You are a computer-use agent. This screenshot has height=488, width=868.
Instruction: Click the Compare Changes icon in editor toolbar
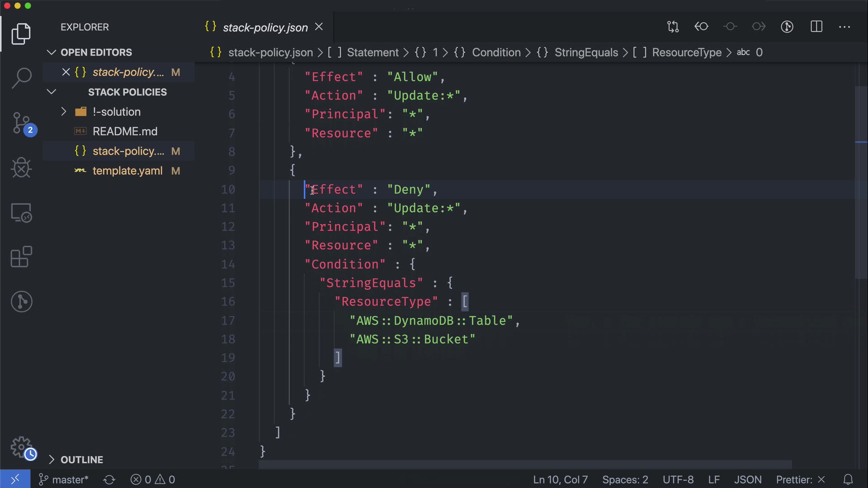tap(673, 27)
